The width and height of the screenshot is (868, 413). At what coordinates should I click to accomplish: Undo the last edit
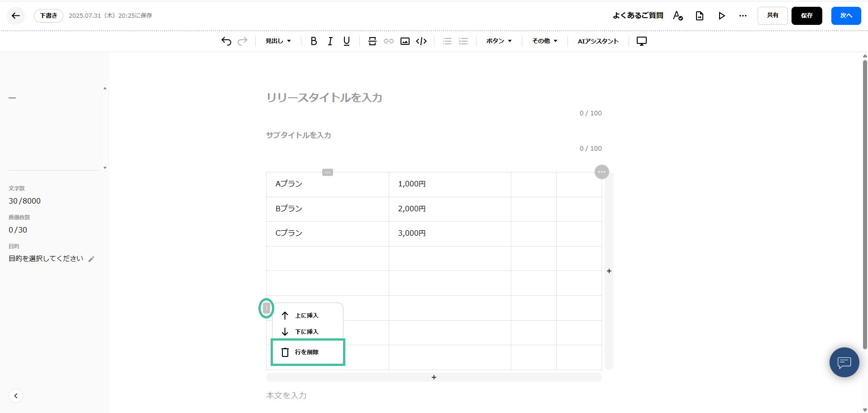click(x=226, y=41)
